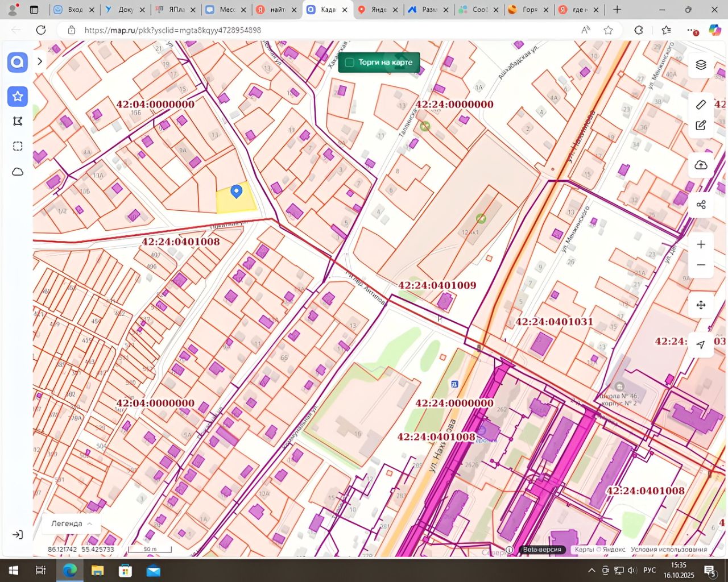Switch to the найт Yandex tab
This screenshot has width=728, height=582.
pyautogui.click(x=278, y=10)
